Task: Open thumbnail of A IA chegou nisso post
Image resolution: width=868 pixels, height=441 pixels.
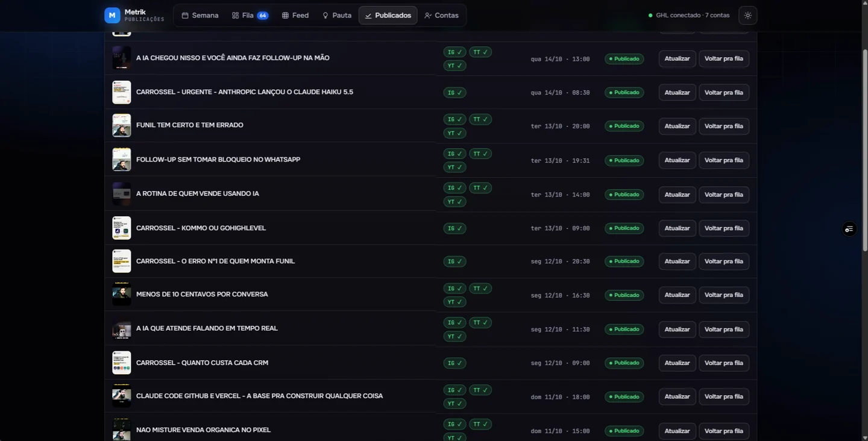Action: point(122,58)
